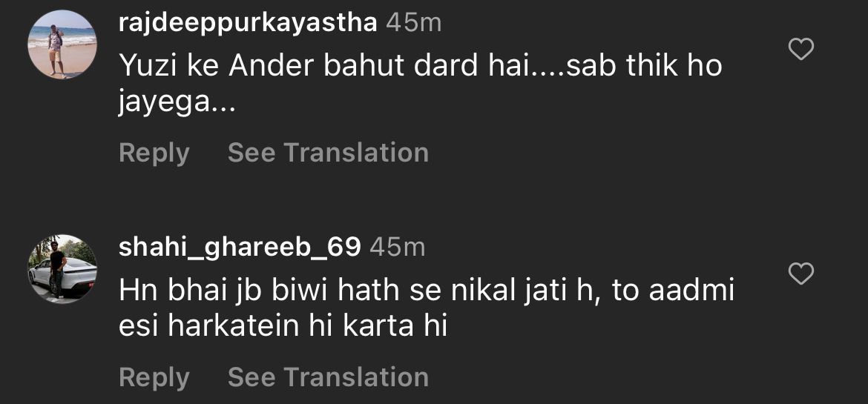Reply to shahi_ghareeb_69's comment
The image size is (868, 404).
pos(154,377)
